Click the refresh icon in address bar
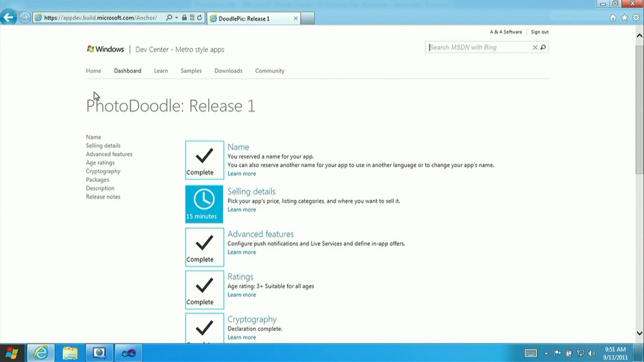The image size is (644, 362). pos(199,18)
